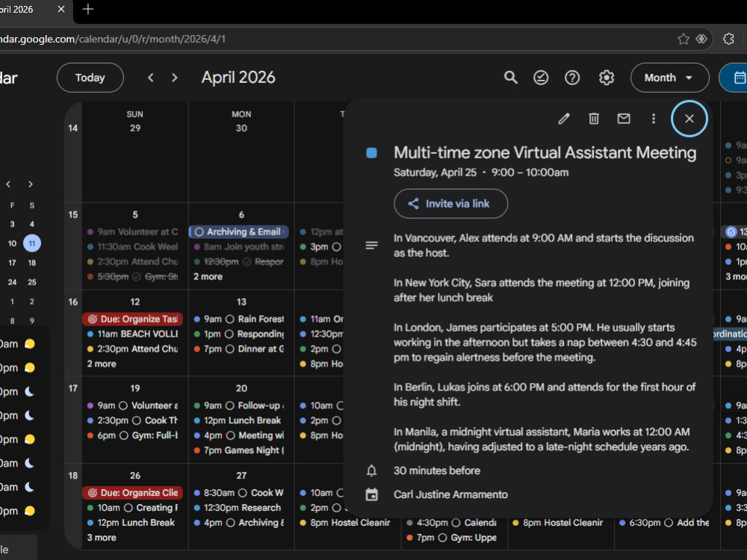
Task: Open 6:30pm Add the task in bottom row
Action: point(665,523)
